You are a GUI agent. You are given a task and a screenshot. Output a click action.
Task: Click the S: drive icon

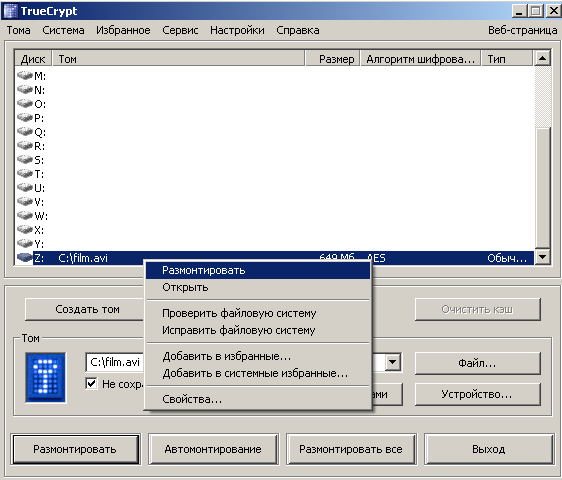(x=25, y=160)
